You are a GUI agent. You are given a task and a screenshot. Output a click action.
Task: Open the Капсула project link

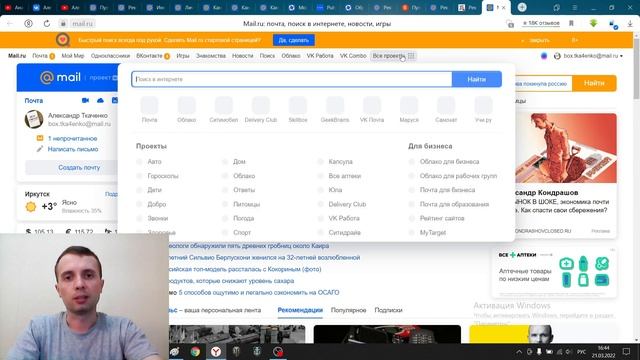click(340, 162)
